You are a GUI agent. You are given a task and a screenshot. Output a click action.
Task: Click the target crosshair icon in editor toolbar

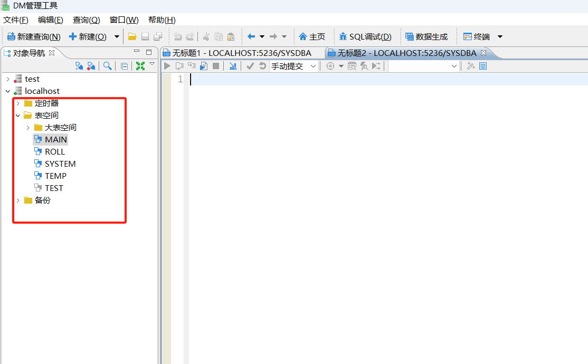pos(330,66)
